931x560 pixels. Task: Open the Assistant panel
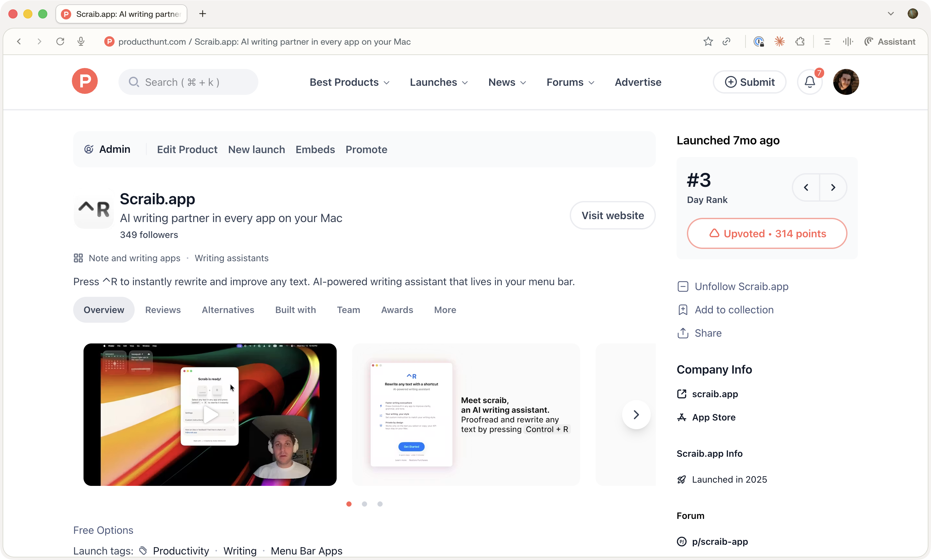[x=890, y=41]
